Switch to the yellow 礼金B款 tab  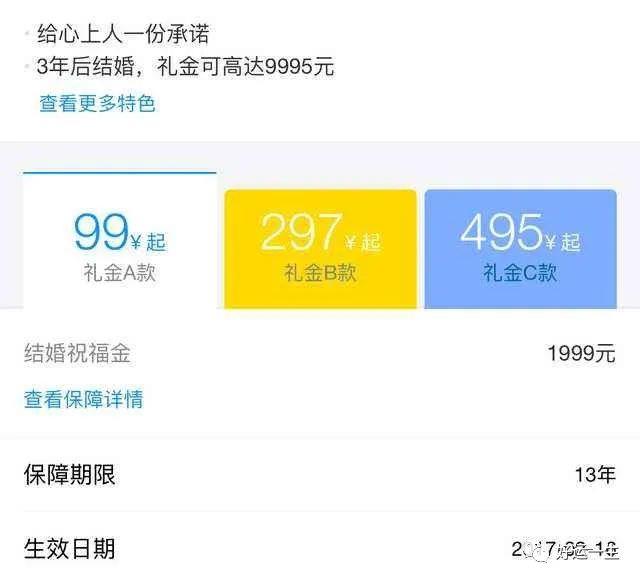pyautogui.click(x=320, y=249)
